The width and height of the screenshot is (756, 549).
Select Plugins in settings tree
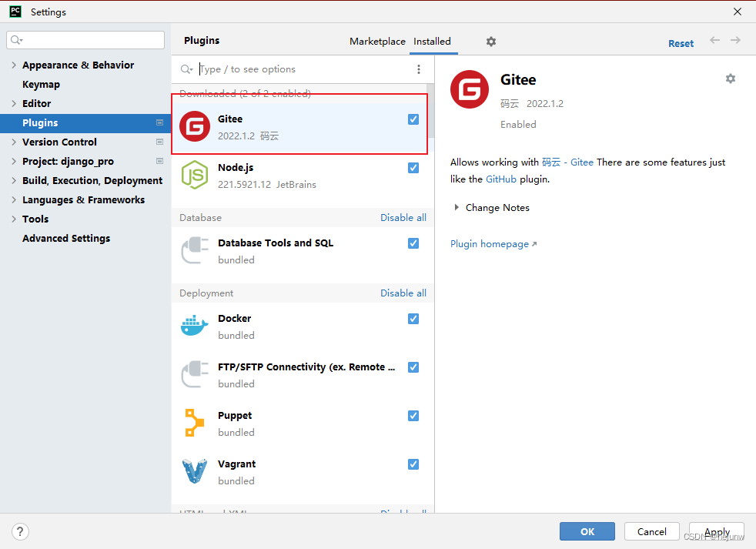85,123
